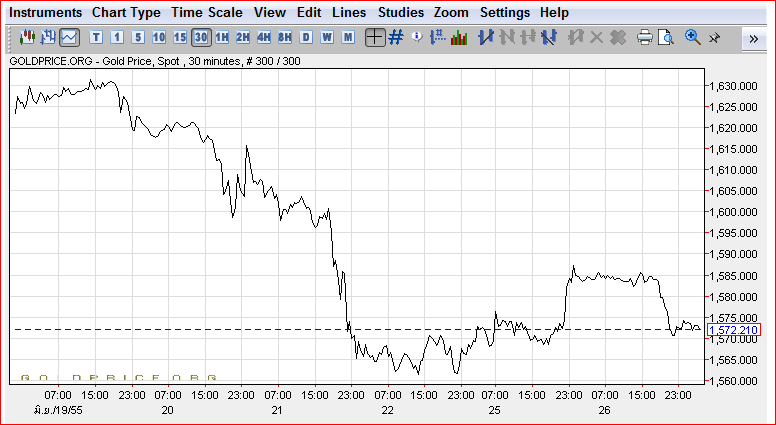Open the Instruments menu
This screenshot has width=776, height=425.
click(x=46, y=12)
